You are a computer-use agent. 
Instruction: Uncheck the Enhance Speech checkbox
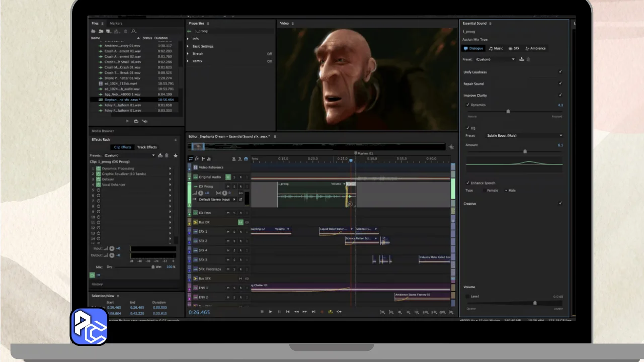[x=468, y=183]
